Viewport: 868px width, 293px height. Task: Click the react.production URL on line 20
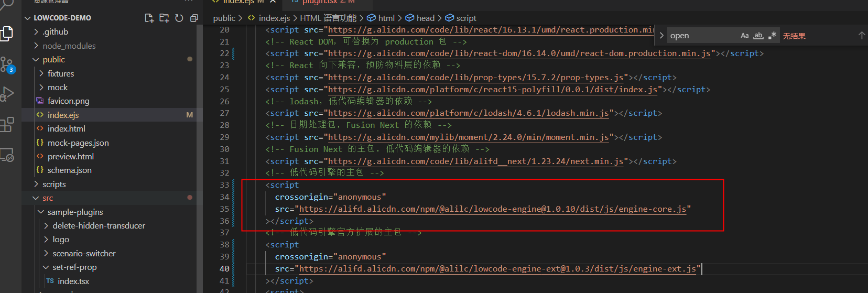[491, 30]
